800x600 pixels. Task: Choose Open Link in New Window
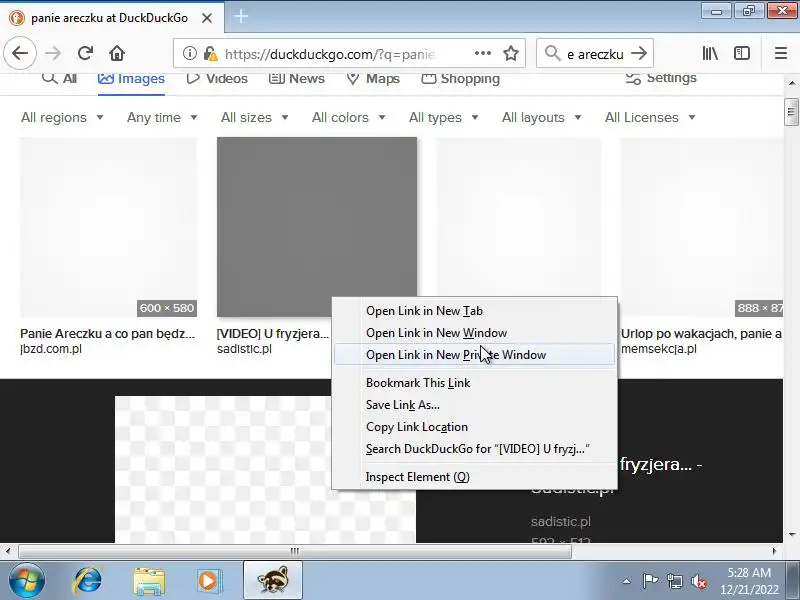pos(474,333)
